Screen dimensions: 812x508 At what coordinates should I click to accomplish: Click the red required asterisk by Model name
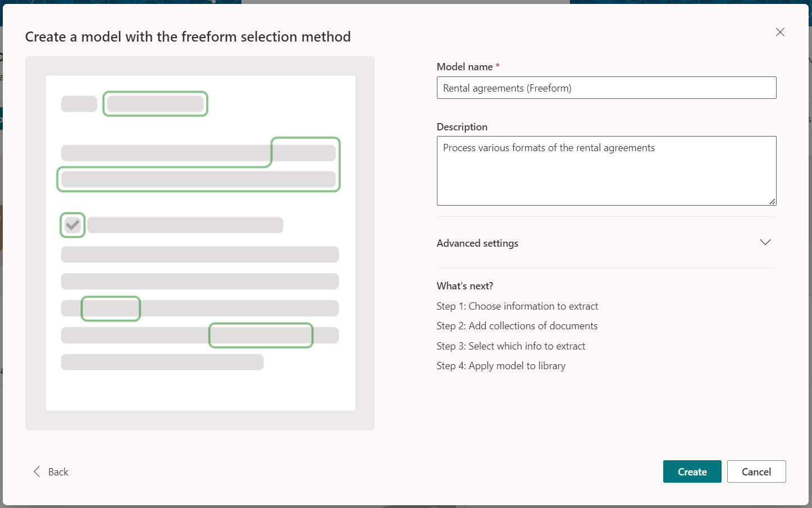tap(498, 66)
